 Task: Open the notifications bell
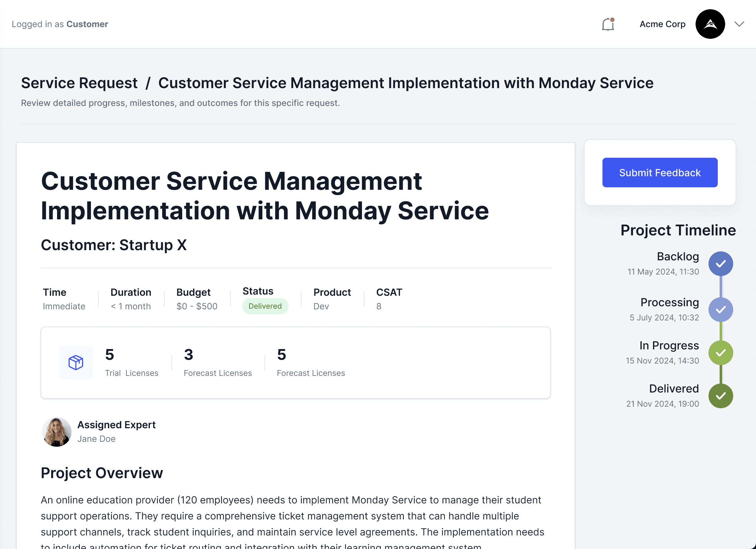pos(608,24)
